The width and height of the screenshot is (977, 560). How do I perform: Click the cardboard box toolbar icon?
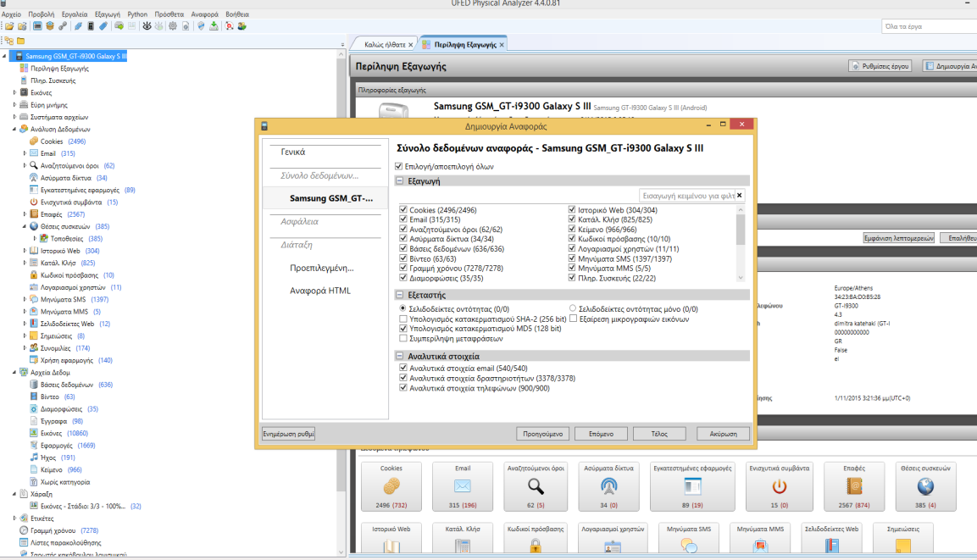50,26
